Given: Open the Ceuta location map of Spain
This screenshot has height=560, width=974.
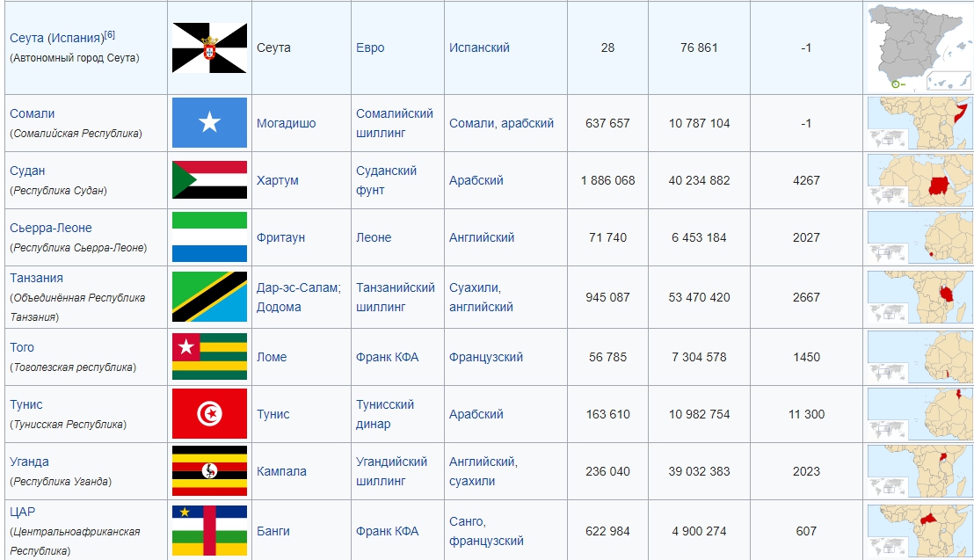Looking at the screenshot, I should [919, 47].
